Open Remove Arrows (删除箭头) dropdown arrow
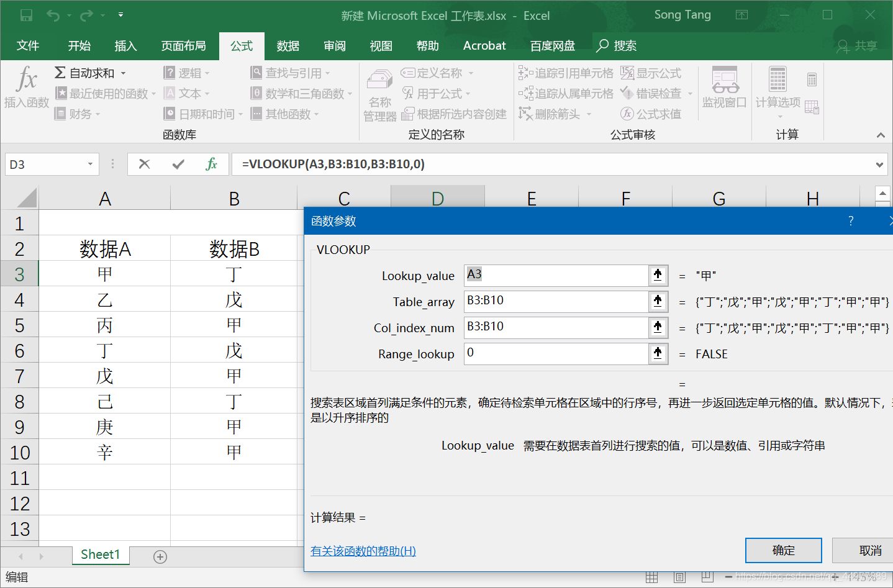The height and width of the screenshot is (588, 893). coord(589,115)
